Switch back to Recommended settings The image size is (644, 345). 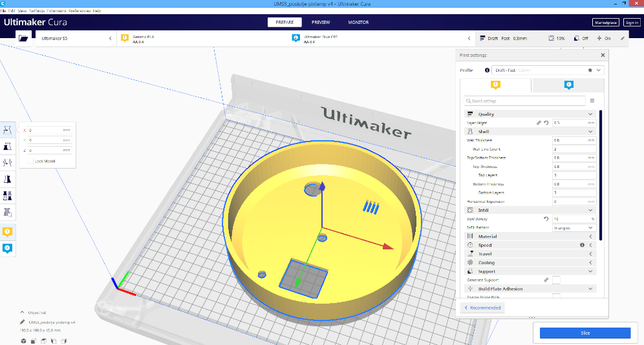pos(482,308)
